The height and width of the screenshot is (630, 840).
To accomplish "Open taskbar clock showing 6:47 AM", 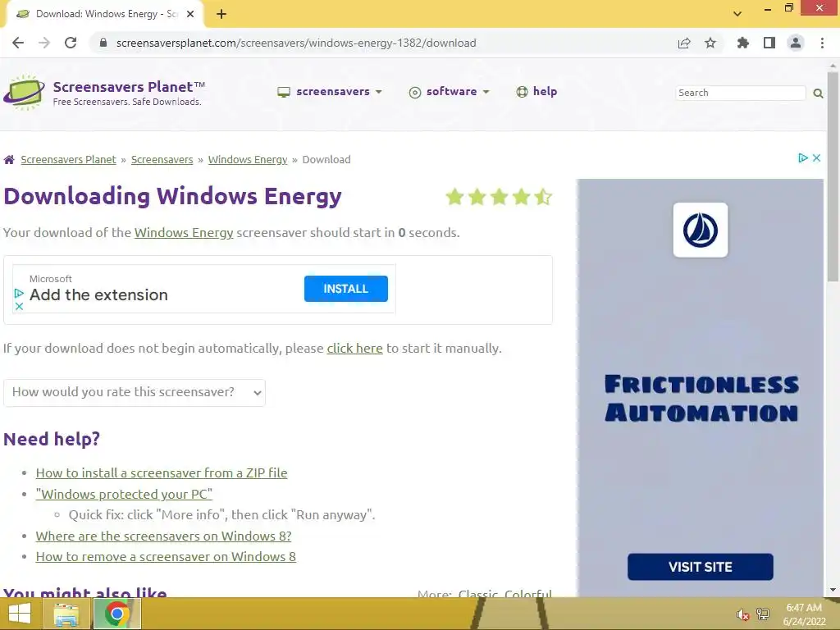I will tap(804, 614).
